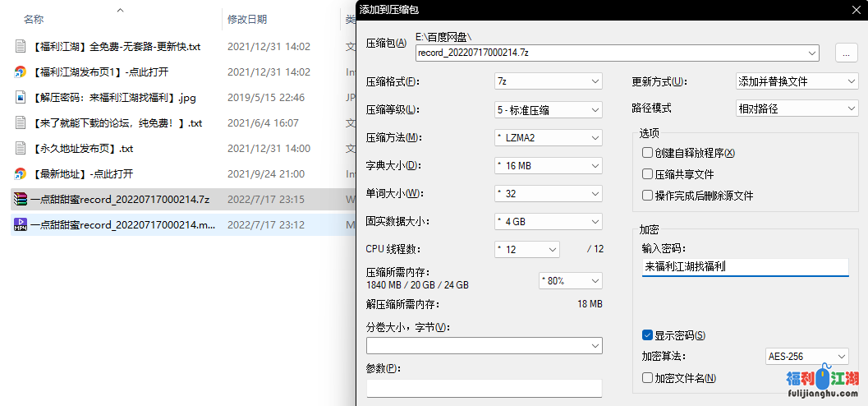Toggle the 显示密码 checkbox
This screenshot has height=406, width=868.
648,335
